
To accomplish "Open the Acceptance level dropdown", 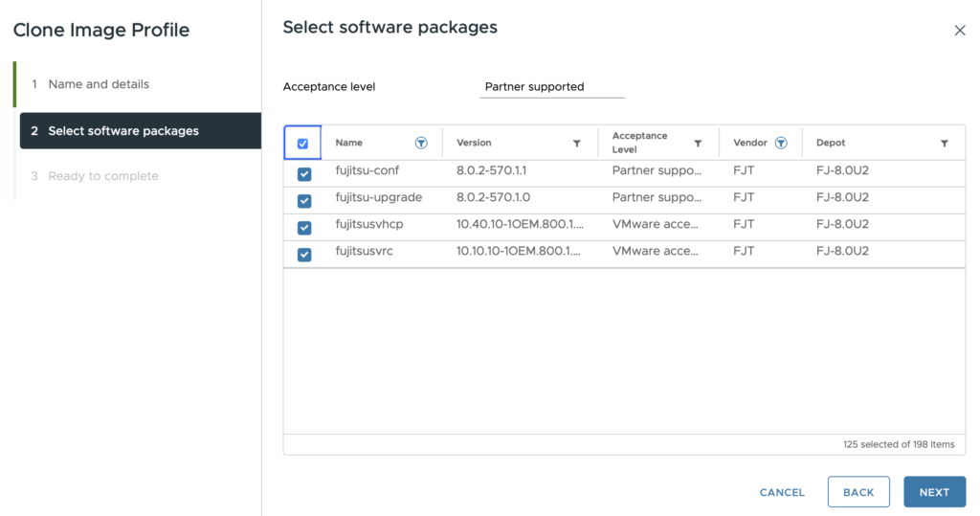I will click(552, 87).
